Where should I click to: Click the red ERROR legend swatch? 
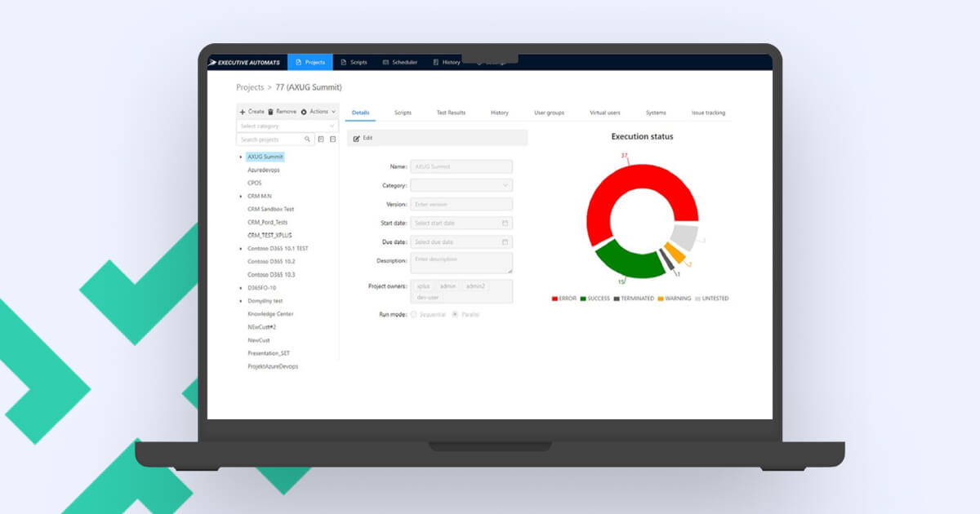[x=555, y=299]
